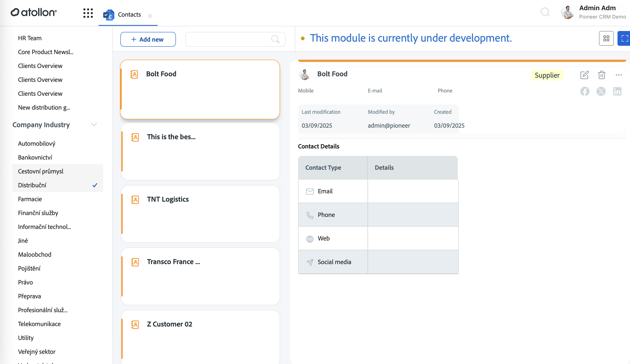The height and width of the screenshot is (364, 630).
Task: Uncheck the Distribuční industry filter
Action: [58, 185]
